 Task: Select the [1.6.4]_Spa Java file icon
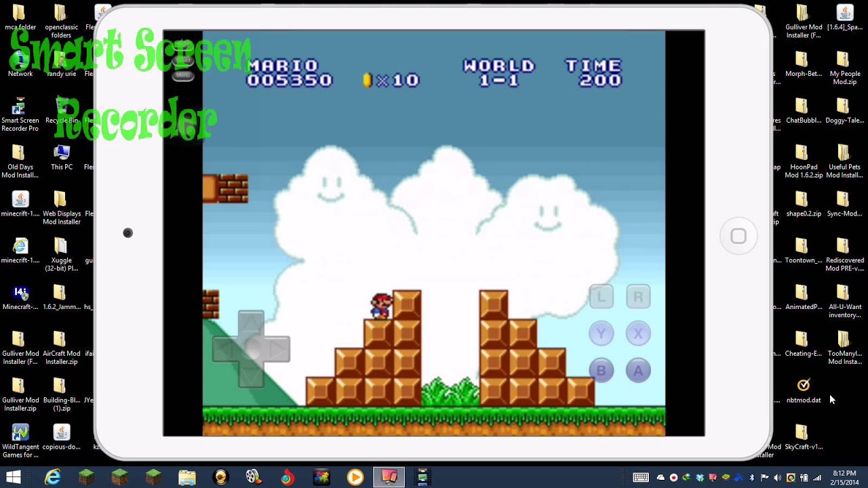click(844, 19)
